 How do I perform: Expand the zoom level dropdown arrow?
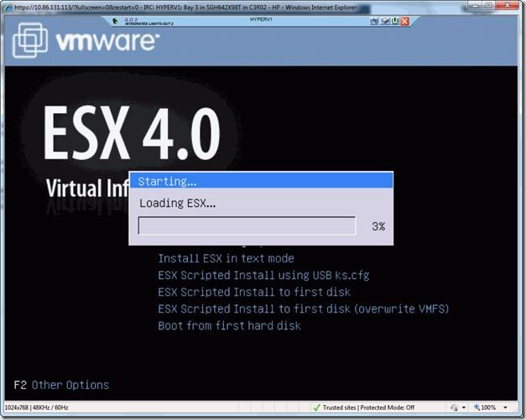point(505,407)
